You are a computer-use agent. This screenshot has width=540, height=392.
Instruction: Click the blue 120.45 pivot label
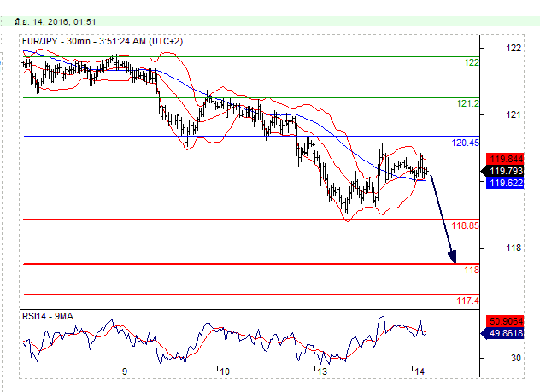click(x=465, y=143)
